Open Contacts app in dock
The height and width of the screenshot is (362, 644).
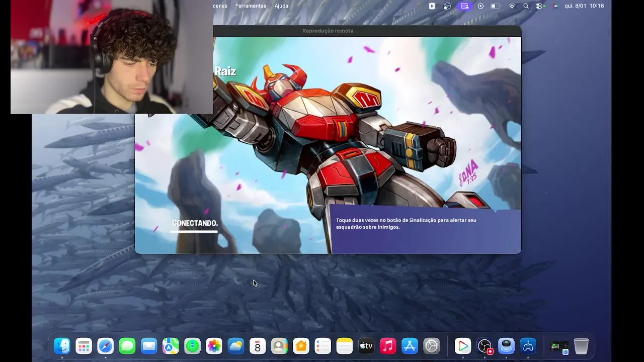point(279,346)
